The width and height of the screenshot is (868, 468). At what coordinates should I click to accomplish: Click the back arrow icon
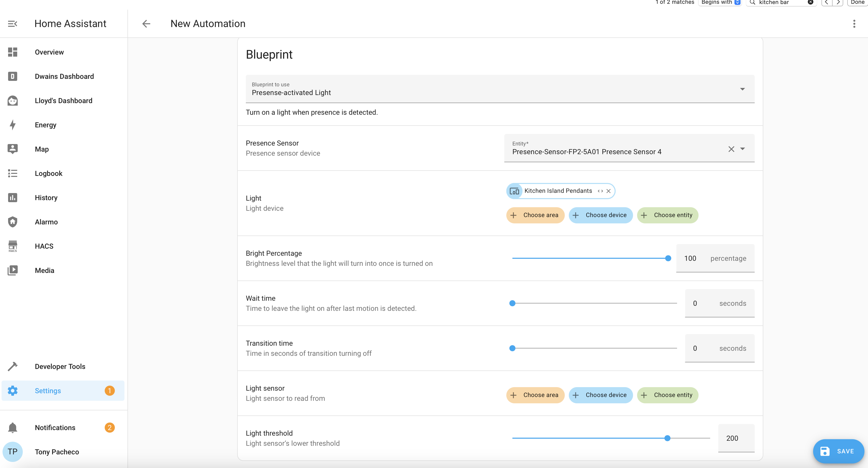click(146, 24)
